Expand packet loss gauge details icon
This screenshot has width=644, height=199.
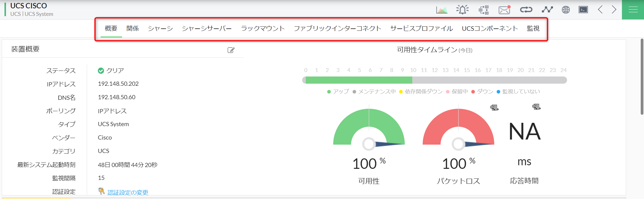click(x=494, y=108)
